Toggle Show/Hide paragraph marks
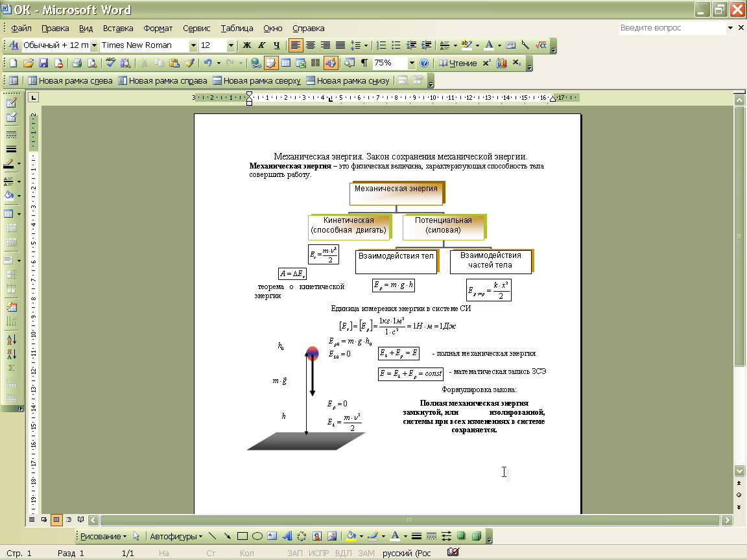747x560 pixels. pyautogui.click(x=364, y=63)
